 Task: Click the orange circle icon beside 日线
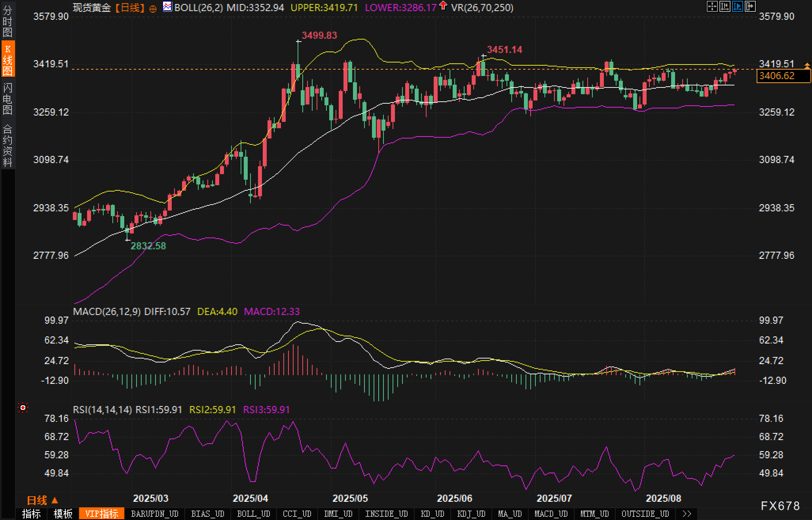click(x=153, y=8)
